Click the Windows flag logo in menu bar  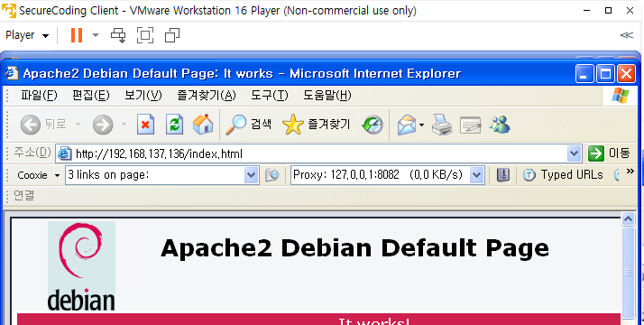[x=621, y=96]
